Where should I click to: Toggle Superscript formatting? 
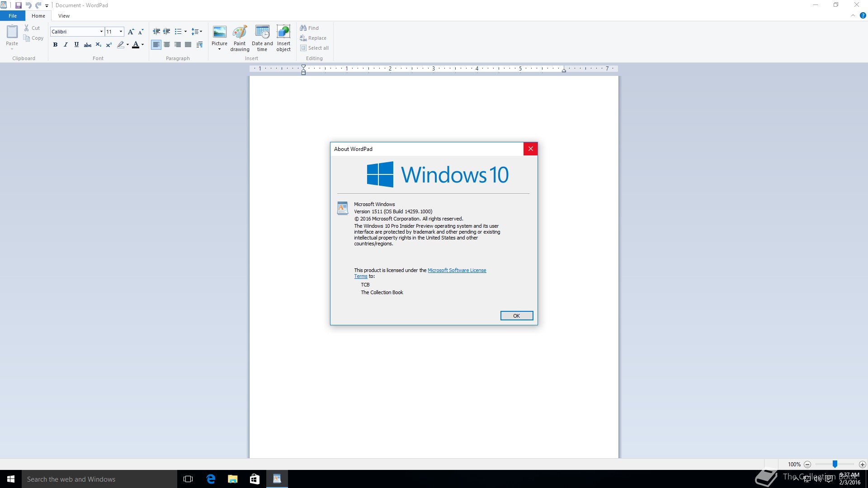coord(108,45)
